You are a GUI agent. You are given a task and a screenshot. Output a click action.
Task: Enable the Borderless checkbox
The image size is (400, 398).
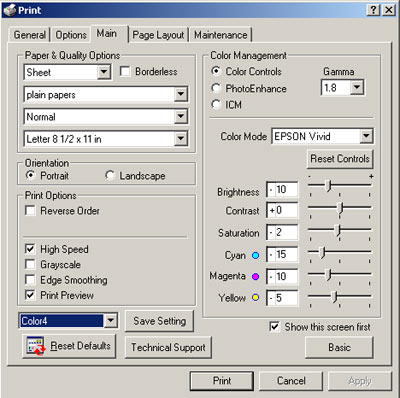(125, 71)
